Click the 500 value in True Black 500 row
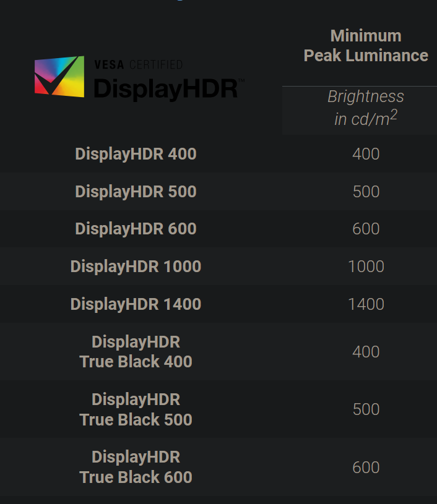This screenshot has height=504, width=437. tap(366, 409)
